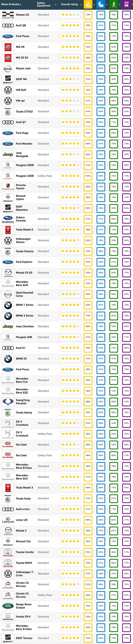Click Audi Q8 star rating box

point(70,26)
